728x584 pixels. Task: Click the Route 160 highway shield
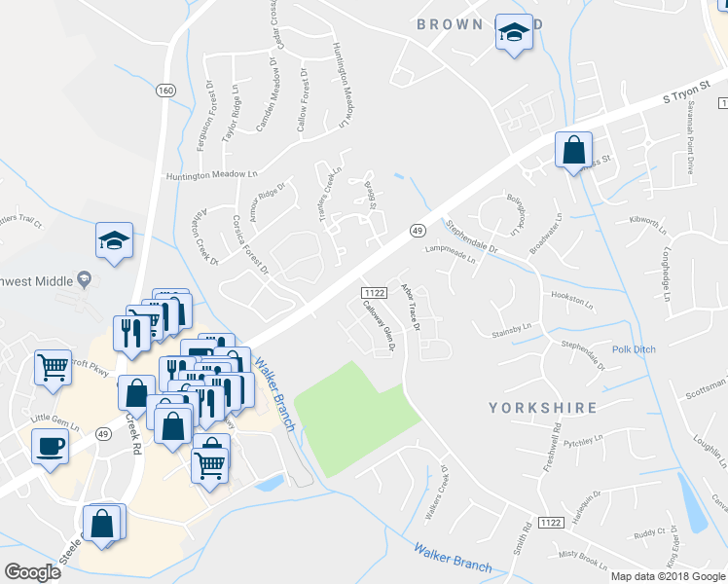pyautogui.click(x=165, y=91)
